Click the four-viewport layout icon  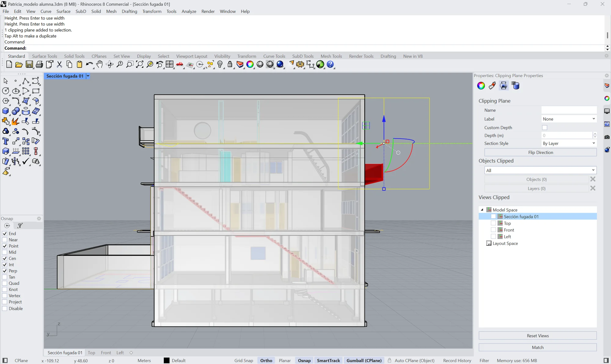click(x=170, y=64)
